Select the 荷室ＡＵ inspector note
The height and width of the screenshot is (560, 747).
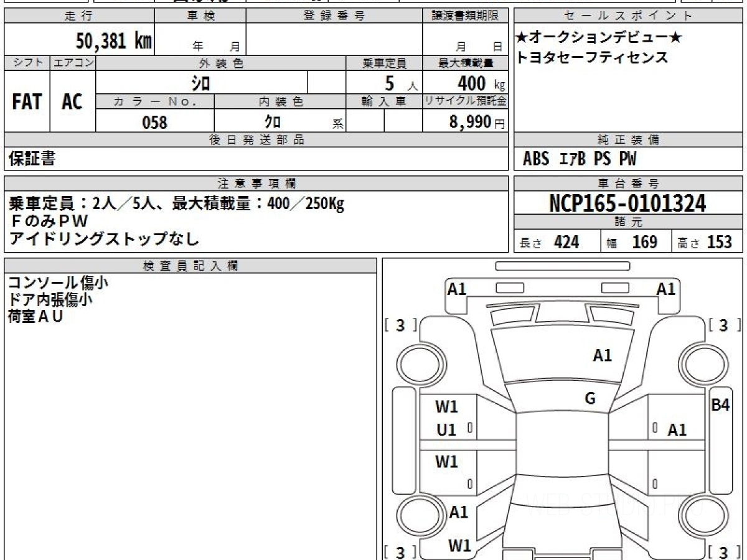tap(36, 316)
